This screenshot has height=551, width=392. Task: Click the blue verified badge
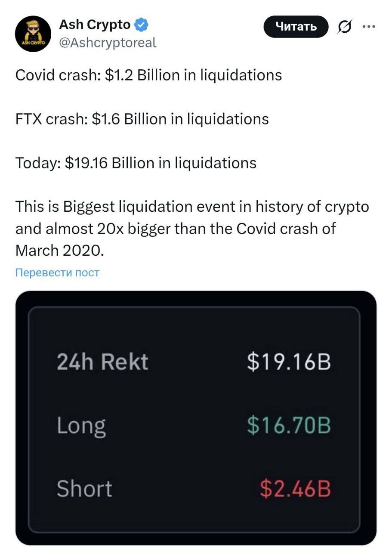click(142, 25)
